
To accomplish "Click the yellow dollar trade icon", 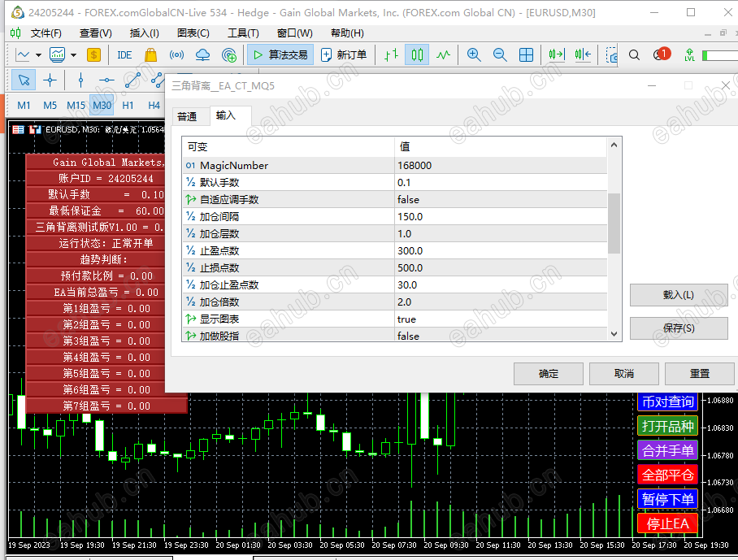I will (x=93, y=55).
